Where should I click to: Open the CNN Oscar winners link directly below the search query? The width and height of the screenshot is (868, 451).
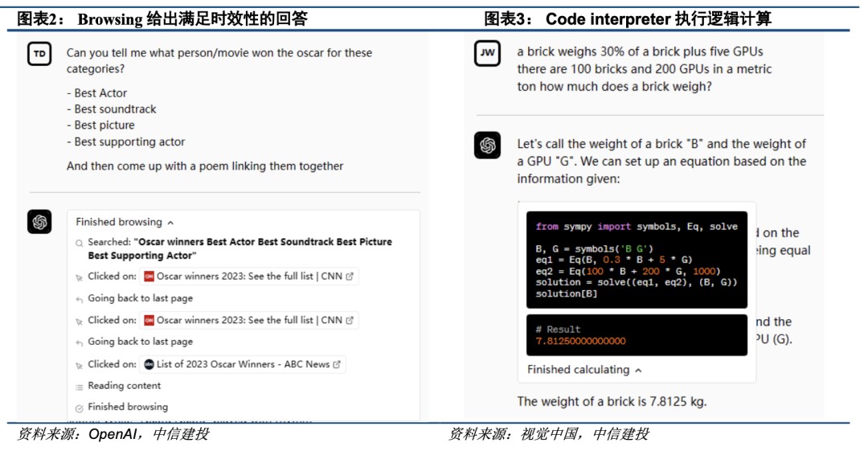[248, 276]
